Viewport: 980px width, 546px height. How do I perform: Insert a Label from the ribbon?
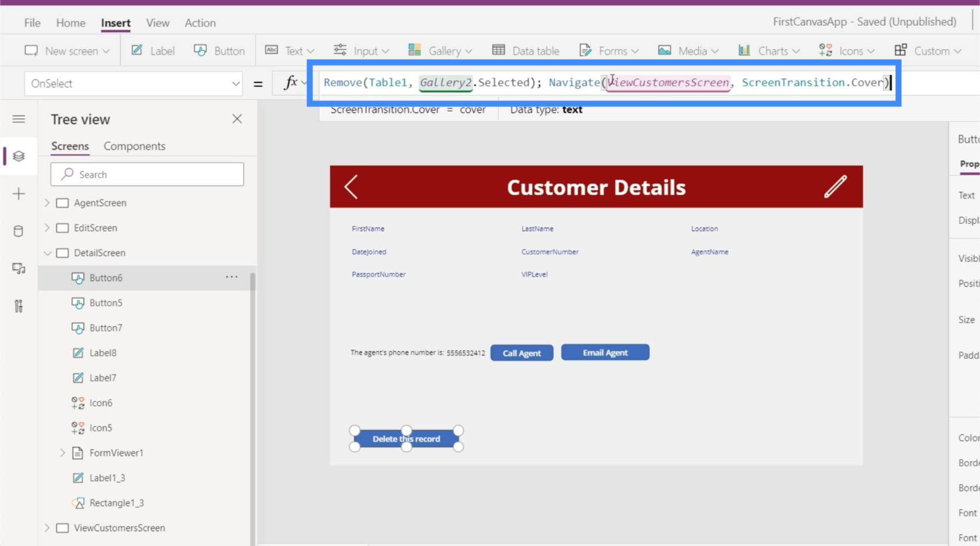point(153,51)
